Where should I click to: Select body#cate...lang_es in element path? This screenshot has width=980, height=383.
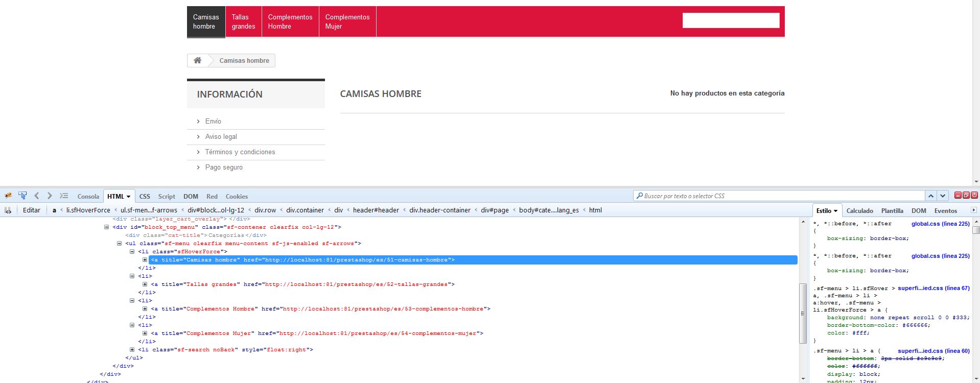[x=549, y=210]
